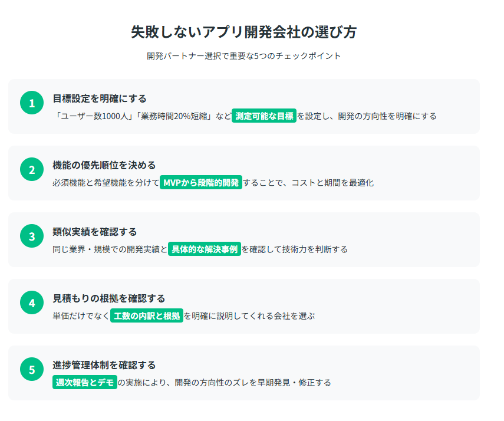504x421 pixels.
Task: Click the green number 3 circle
Action: click(32, 236)
